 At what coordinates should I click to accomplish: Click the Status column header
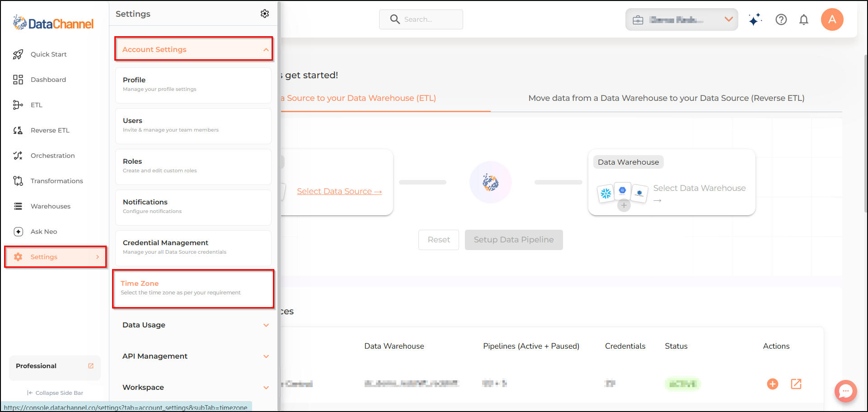[676, 346]
